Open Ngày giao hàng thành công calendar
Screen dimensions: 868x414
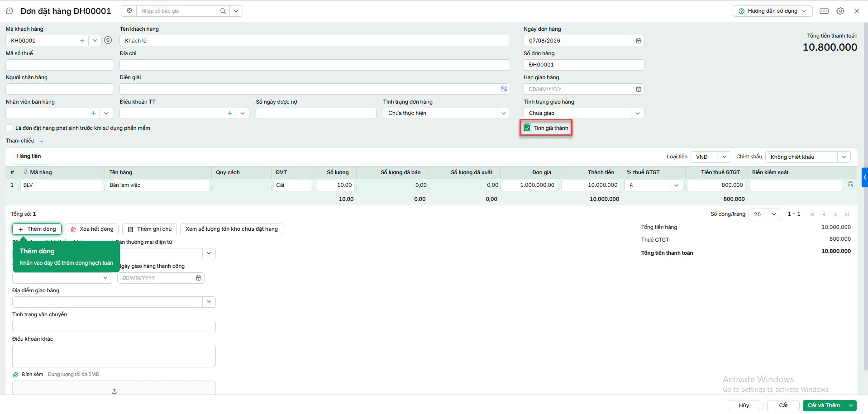click(x=199, y=278)
